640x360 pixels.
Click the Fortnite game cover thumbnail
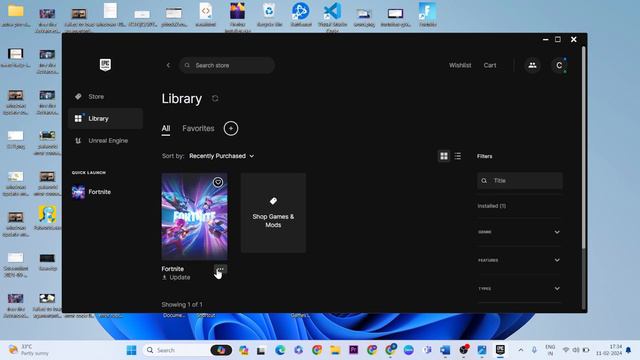pyautogui.click(x=195, y=216)
